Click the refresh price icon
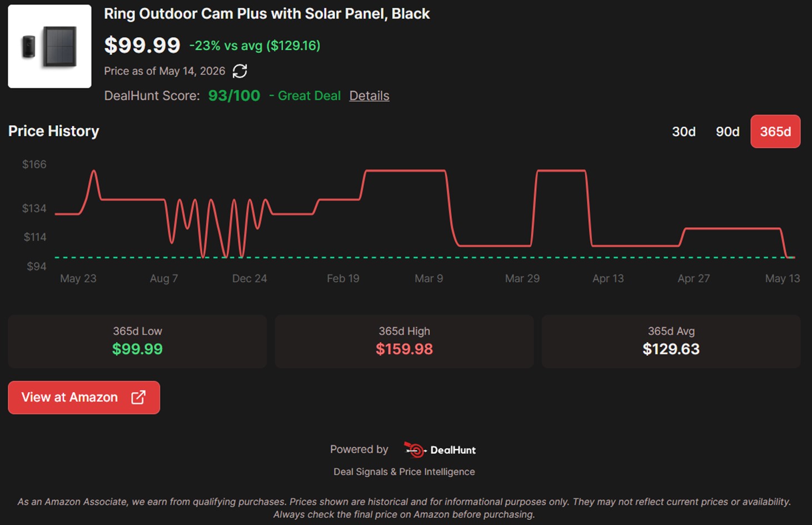The height and width of the screenshot is (525, 812). coord(240,71)
